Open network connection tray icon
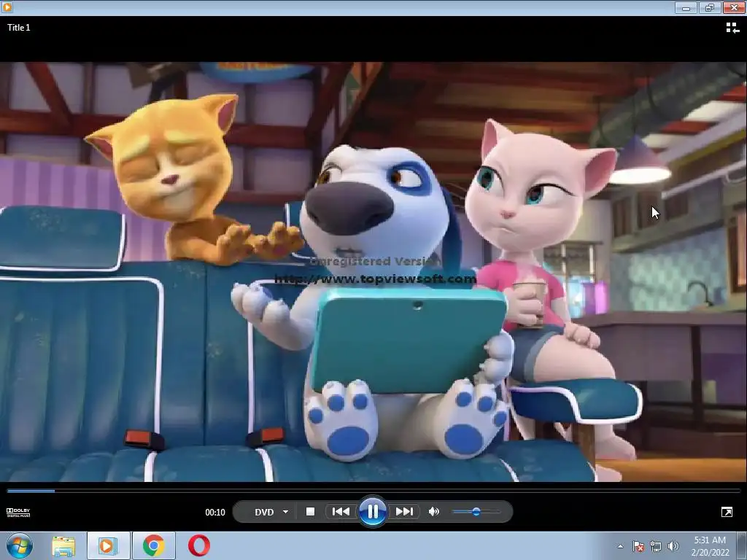 pos(656,546)
